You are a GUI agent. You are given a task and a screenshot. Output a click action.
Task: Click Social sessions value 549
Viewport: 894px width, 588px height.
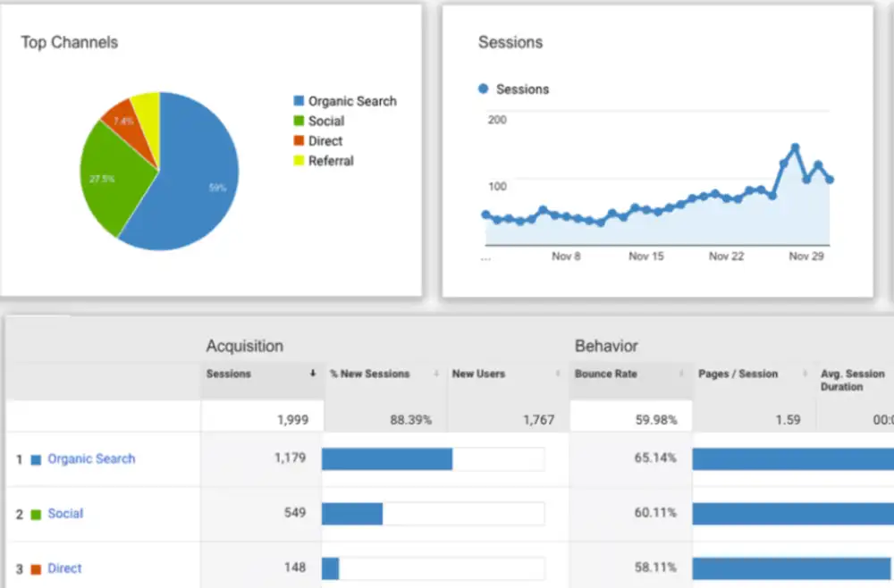click(295, 512)
